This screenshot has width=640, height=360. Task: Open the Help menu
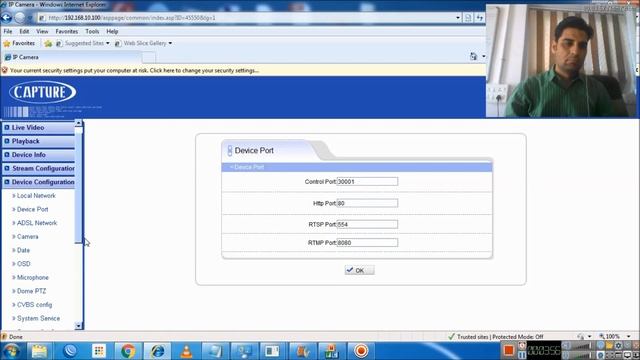point(112,31)
